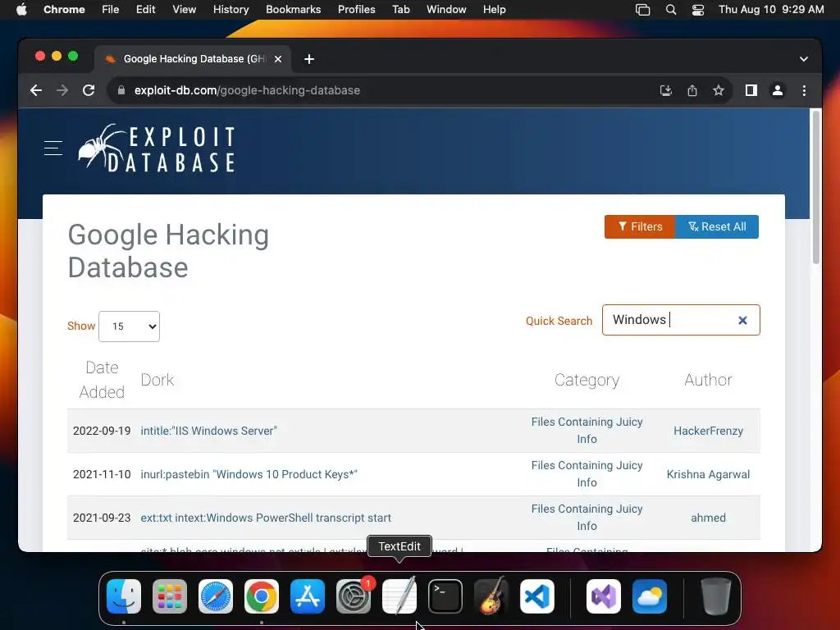
Task: Open Launchpad from the Dock
Action: coord(170,596)
